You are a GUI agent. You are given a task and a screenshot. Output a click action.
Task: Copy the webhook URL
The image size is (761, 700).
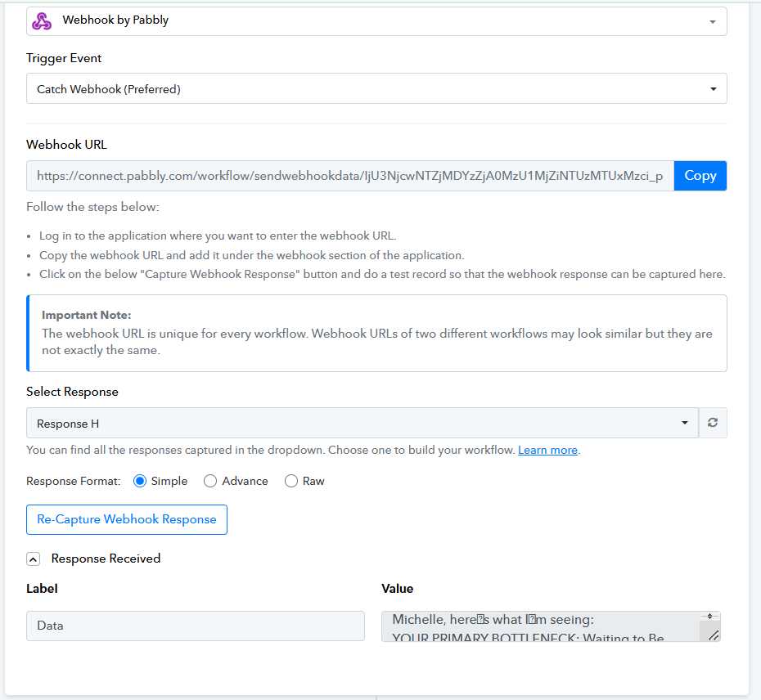click(x=700, y=176)
